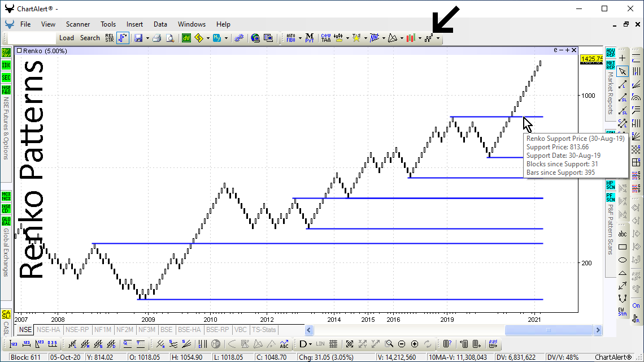Image resolution: width=644 pixels, height=362 pixels.
Task: Click the zoom in plus circle icon
Action: (415, 344)
